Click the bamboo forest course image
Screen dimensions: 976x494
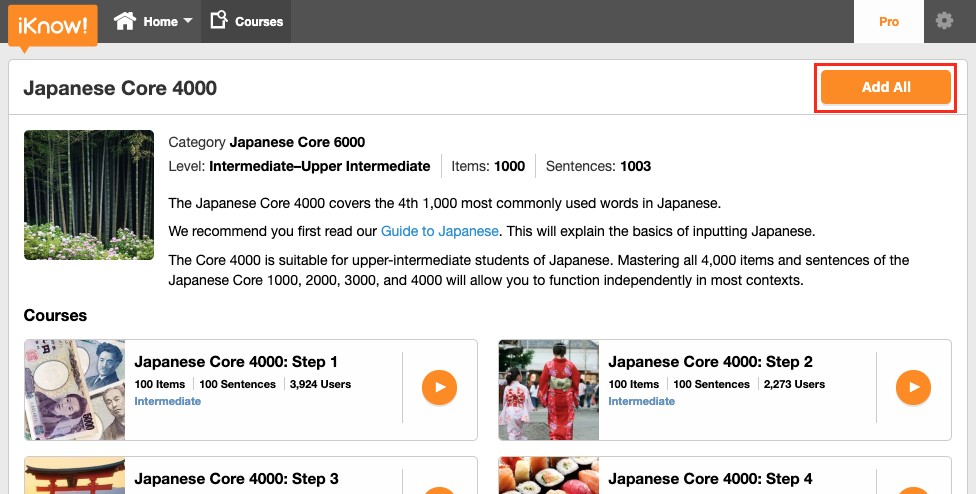tap(89, 195)
